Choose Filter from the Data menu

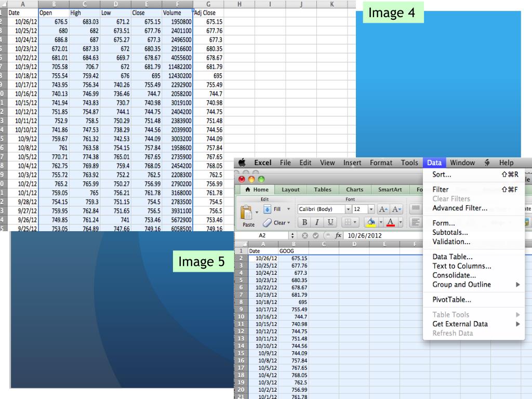point(474,189)
